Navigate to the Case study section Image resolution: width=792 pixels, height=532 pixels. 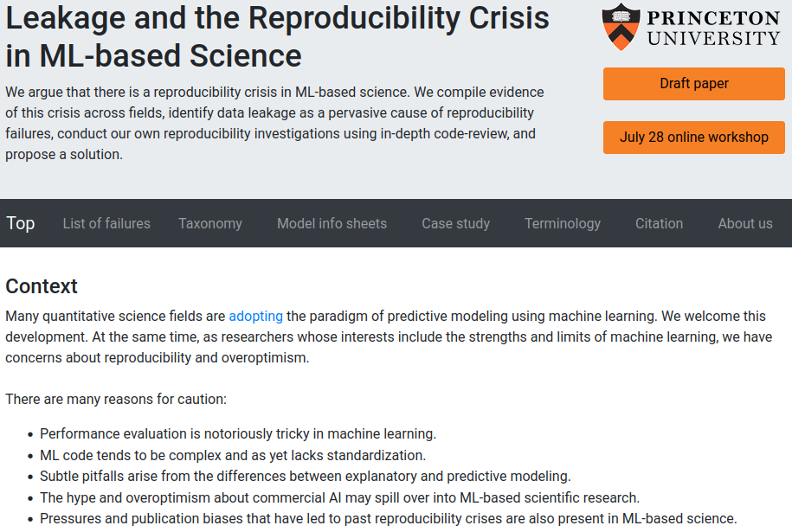coord(456,223)
